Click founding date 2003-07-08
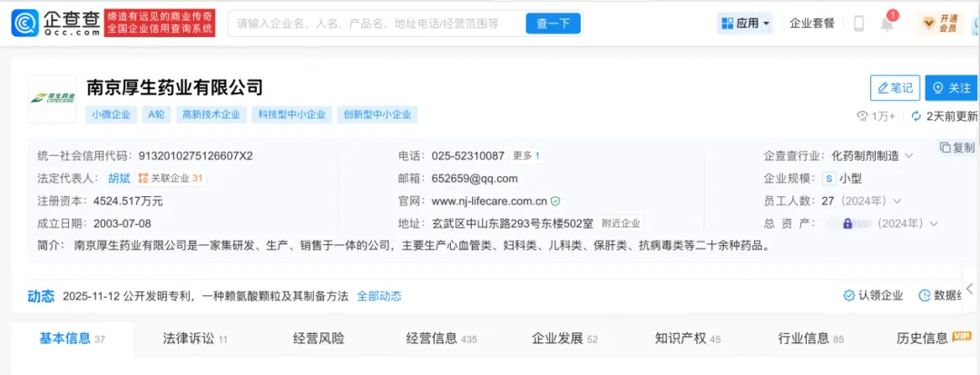Image resolution: width=980 pixels, height=375 pixels. coord(122,223)
